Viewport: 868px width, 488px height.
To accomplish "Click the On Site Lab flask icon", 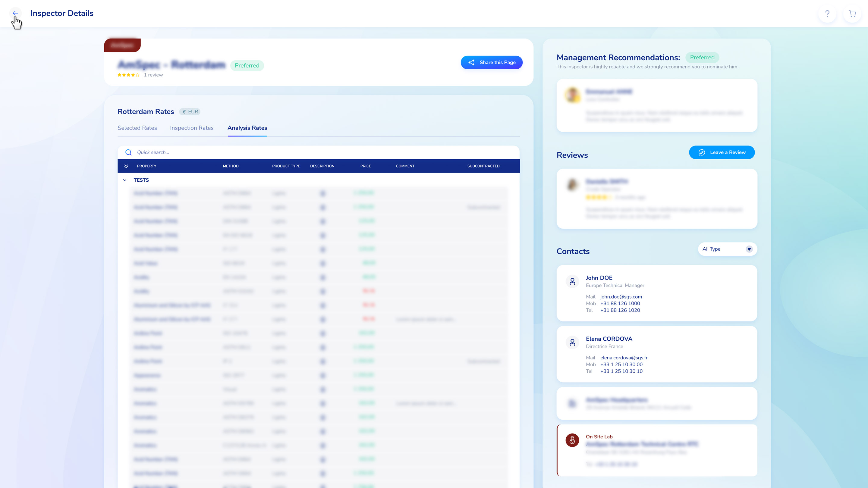I will (572, 440).
